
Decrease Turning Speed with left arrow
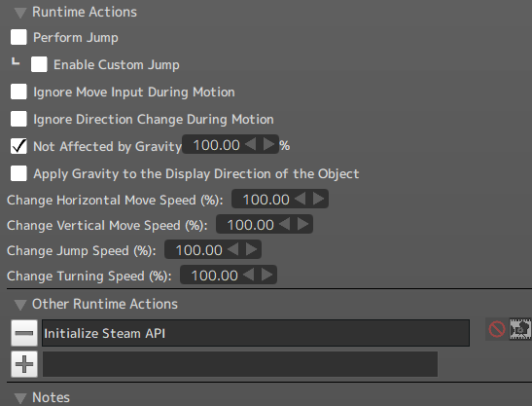[248, 275]
